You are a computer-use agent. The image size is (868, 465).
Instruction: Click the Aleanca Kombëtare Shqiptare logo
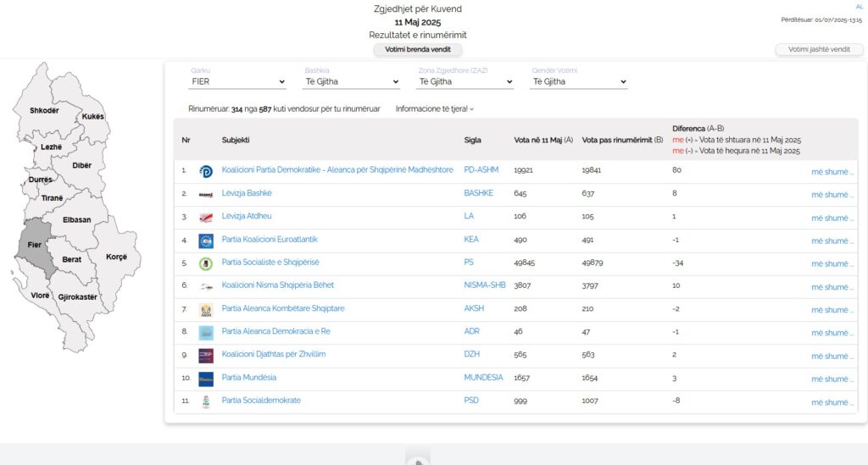click(x=206, y=310)
